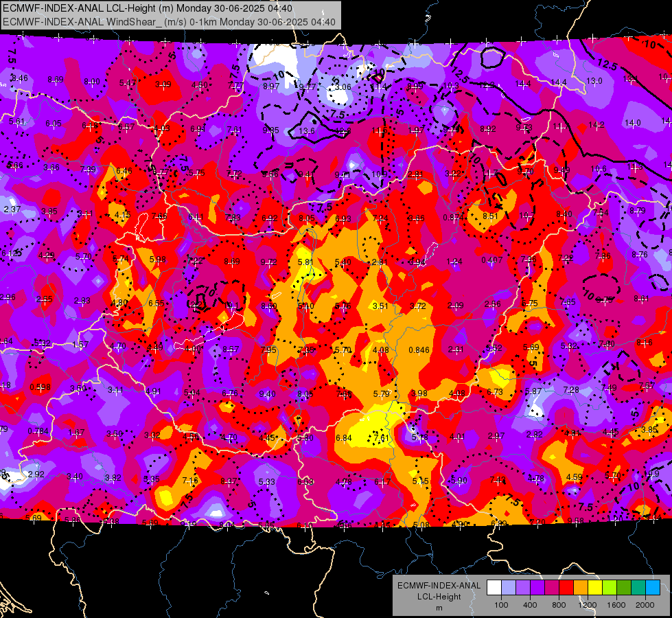The width and height of the screenshot is (672, 618).
Task: Click the legend label '800'
Action: [559, 605]
